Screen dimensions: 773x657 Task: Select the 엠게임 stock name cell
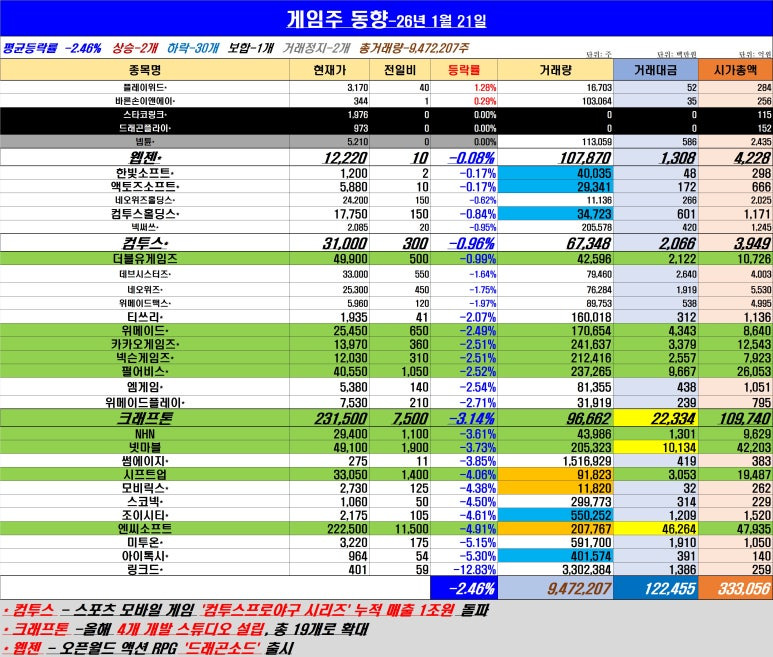tap(145, 387)
